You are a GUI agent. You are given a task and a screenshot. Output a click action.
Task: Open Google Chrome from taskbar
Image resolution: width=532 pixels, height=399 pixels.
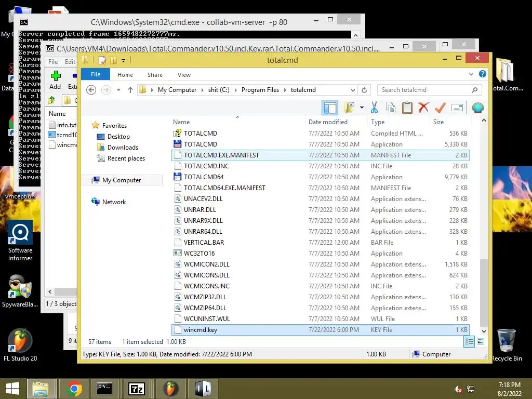tap(74, 389)
